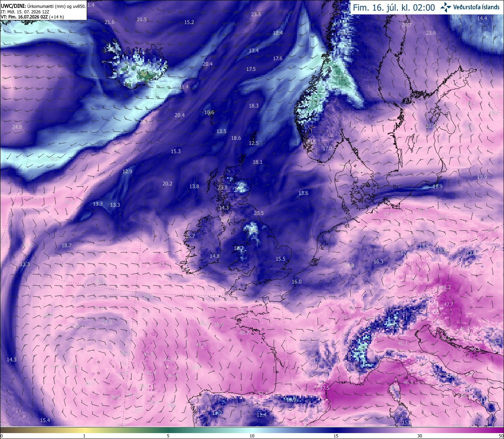Click the 20.5 value label over northern England
The height and width of the screenshot is (439, 504).
click(259, 213)
